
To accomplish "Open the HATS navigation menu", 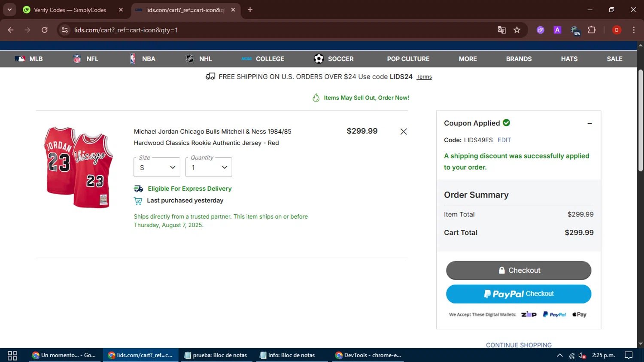I will pos(569,59).
